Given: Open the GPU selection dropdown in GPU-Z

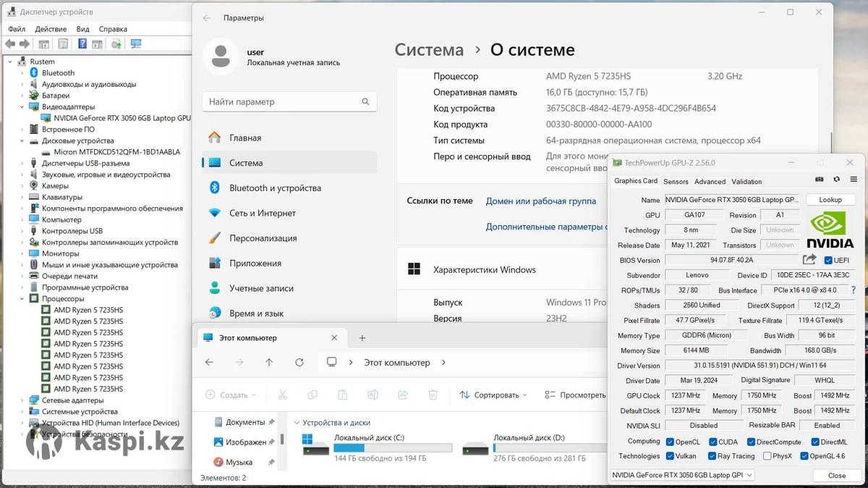Looking at the screenshot, I should point(681,475).
